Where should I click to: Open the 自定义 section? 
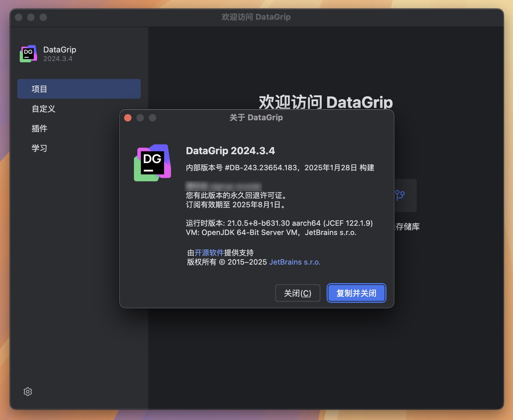coord(44,109)
